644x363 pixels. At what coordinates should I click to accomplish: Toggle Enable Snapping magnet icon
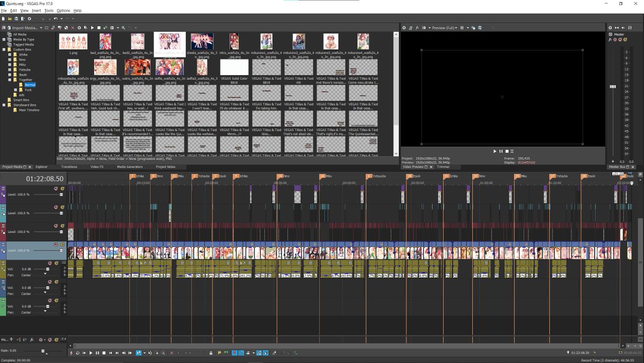click(235, 353)
